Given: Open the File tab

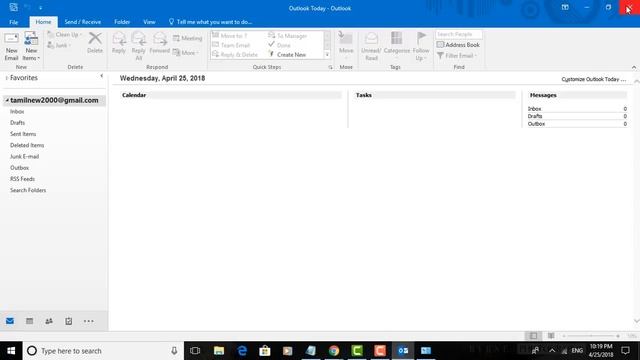Looking at the screenshot, I should (13, 22).
